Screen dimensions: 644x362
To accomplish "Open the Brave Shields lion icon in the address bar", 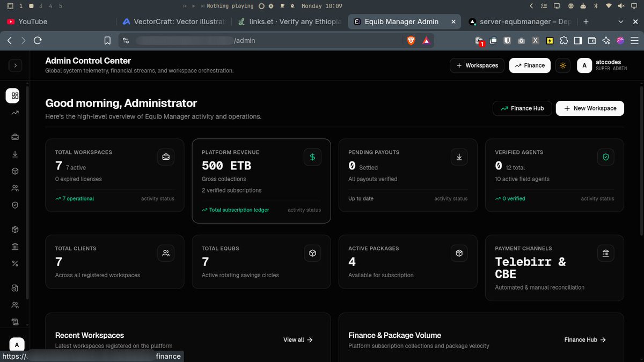I will tap(411, 40).
